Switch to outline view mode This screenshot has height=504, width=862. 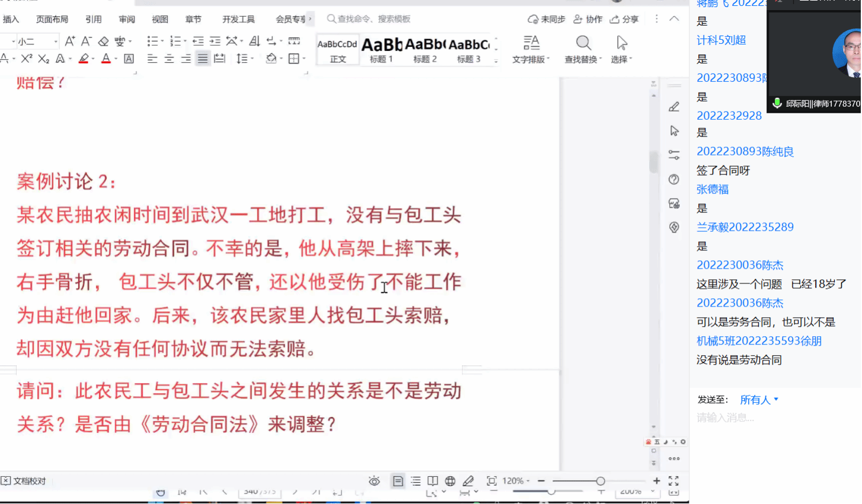[416, 481]
